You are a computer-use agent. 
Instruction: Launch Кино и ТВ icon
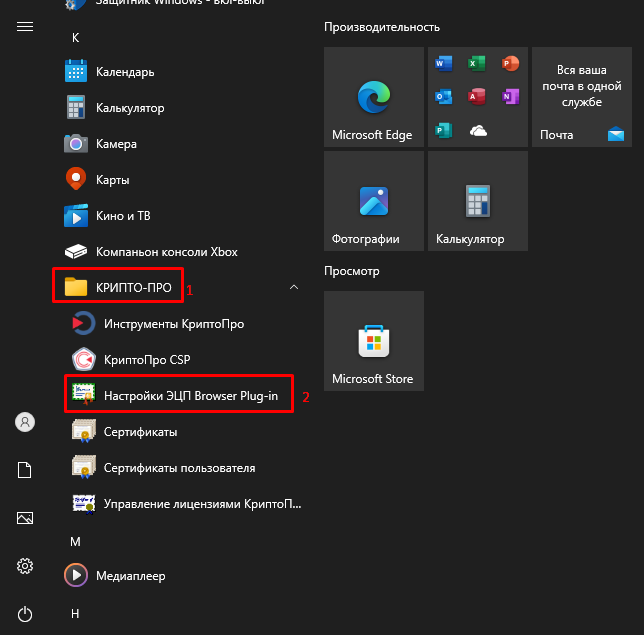click(x=76, y=216)
